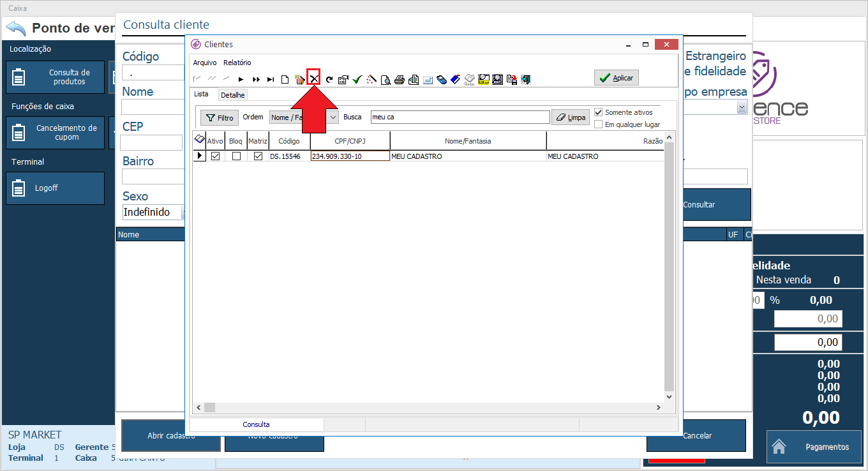Open the Relatório menu

237,63
